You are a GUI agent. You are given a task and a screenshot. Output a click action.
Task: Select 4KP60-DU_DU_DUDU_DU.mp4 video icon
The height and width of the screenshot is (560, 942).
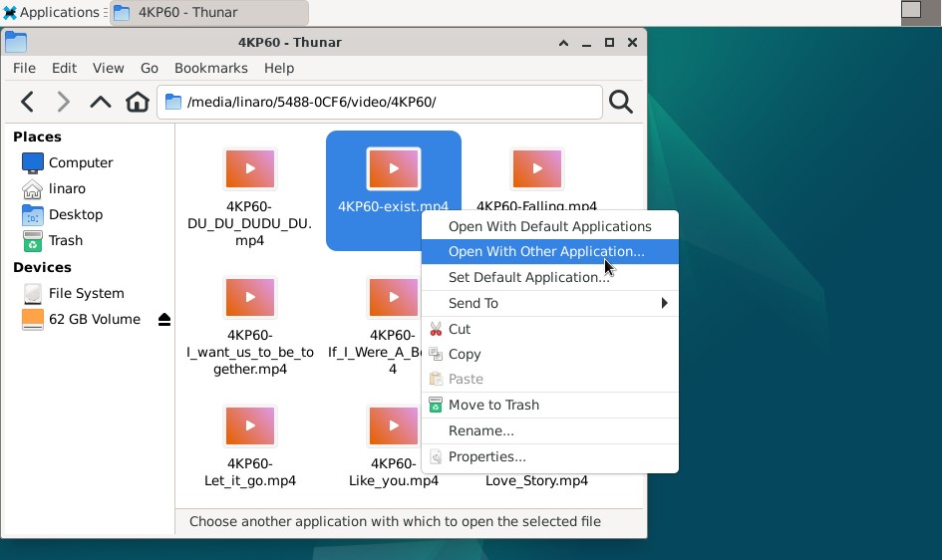pyautogui.click(x=250, y=168)
